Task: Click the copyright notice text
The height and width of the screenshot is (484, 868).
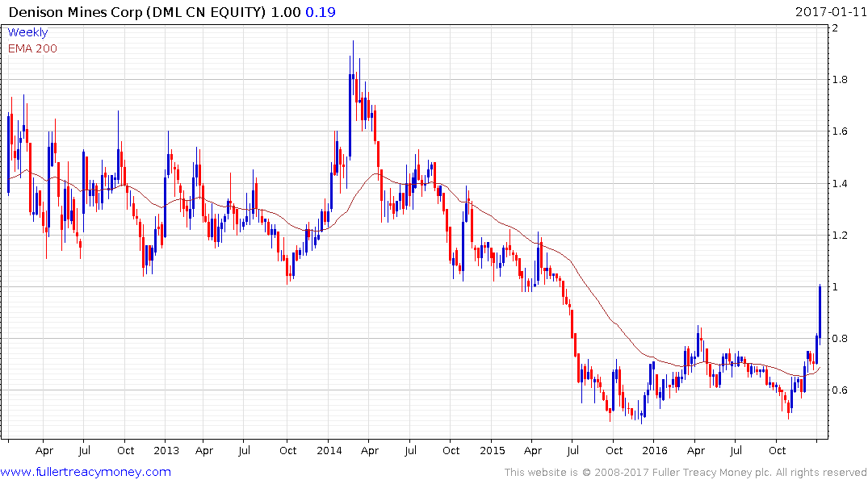Action: click(686, 473)
